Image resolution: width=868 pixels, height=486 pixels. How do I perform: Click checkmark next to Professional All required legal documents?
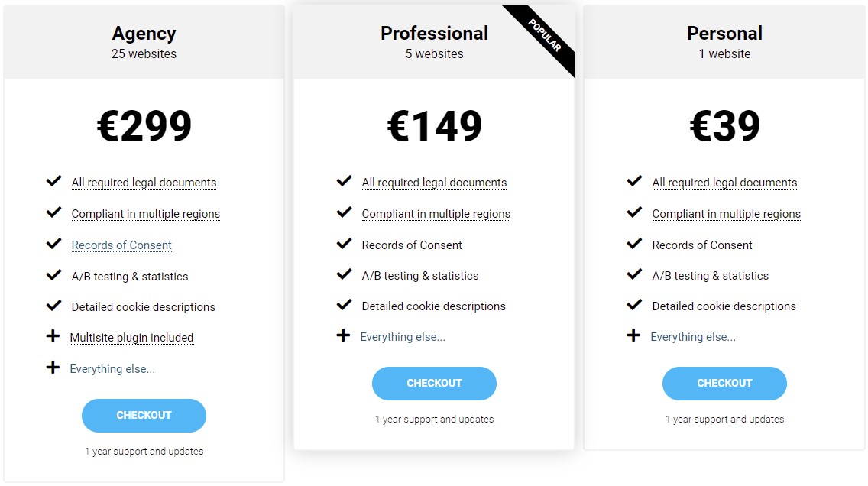click(x=344, y=181)
